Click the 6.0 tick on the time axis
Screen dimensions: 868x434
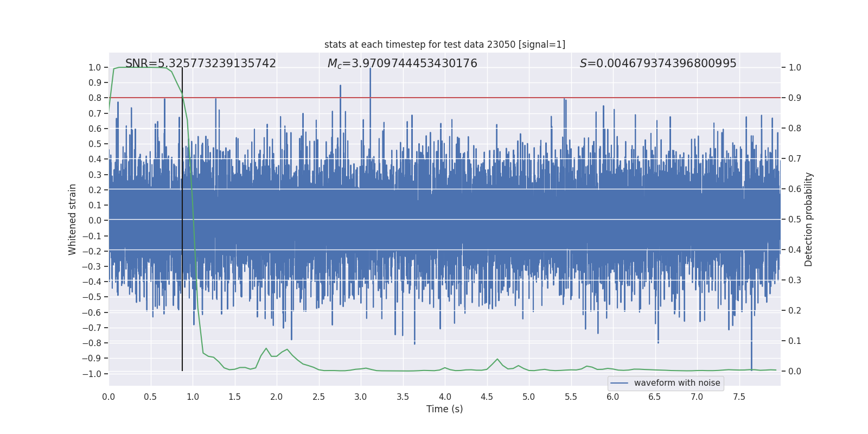[x=612, y=397]
